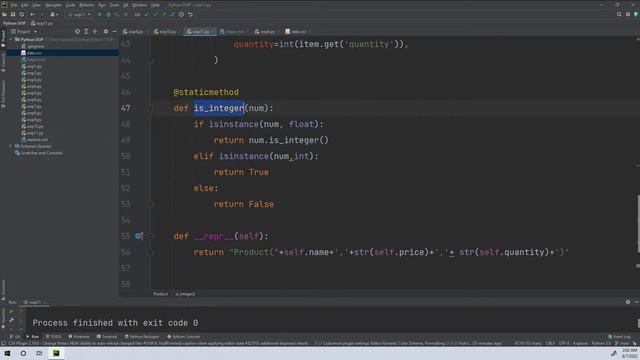Image resolution: width=640 pixels, height=360 pixels.
Task: Start debugging with the bug icon
Action: [x=108, y=14]
